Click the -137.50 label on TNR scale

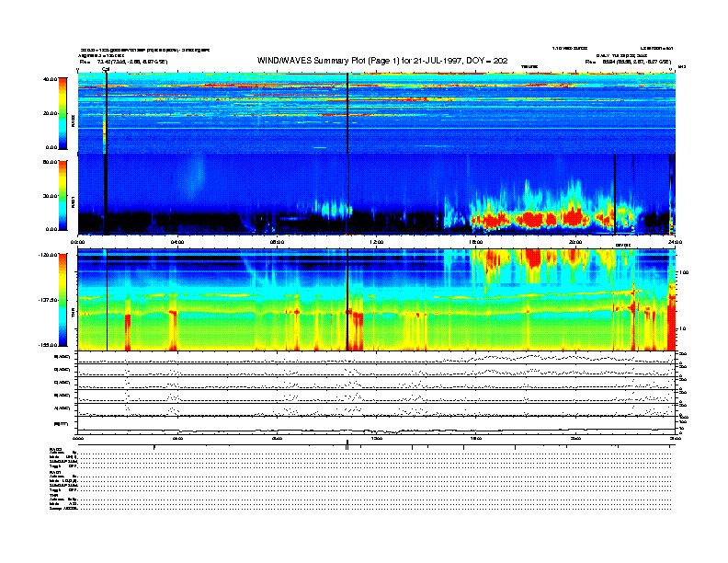coord(48,300)
